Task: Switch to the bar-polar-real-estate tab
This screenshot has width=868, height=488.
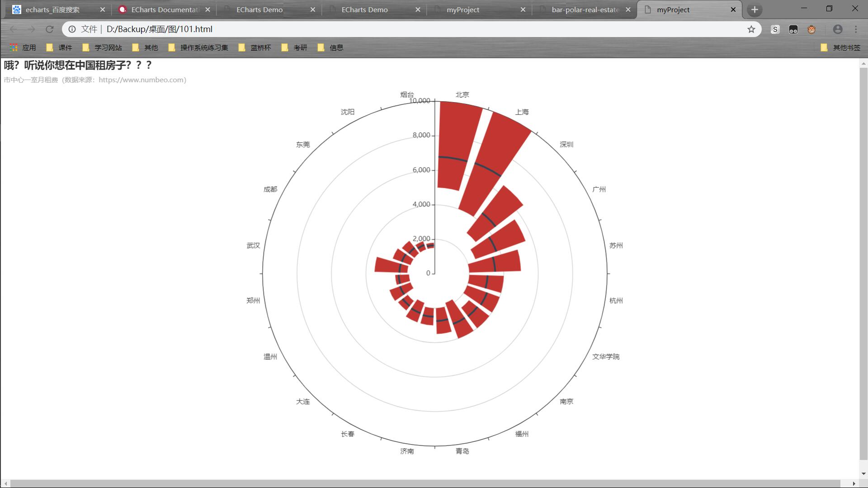Action: point(585,9)
